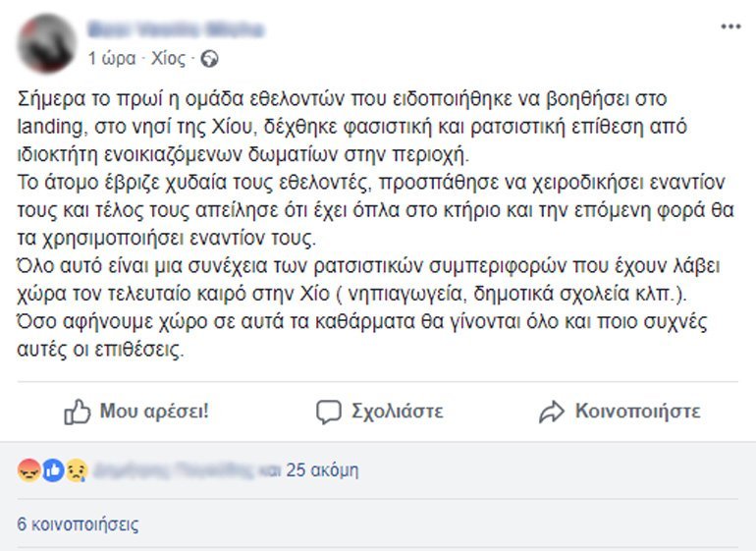Click the speech bubble comment icon
The image size is (756, 551).
[x=329, y=413]
